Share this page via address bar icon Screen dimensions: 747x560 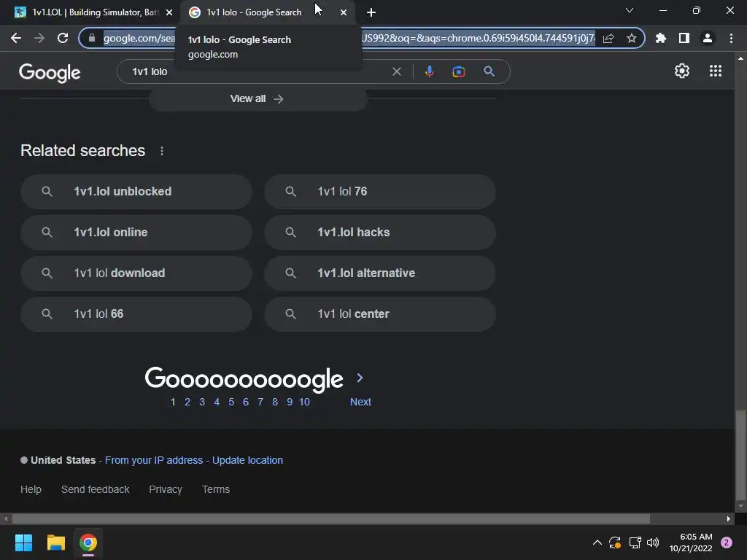pos(608,38)
